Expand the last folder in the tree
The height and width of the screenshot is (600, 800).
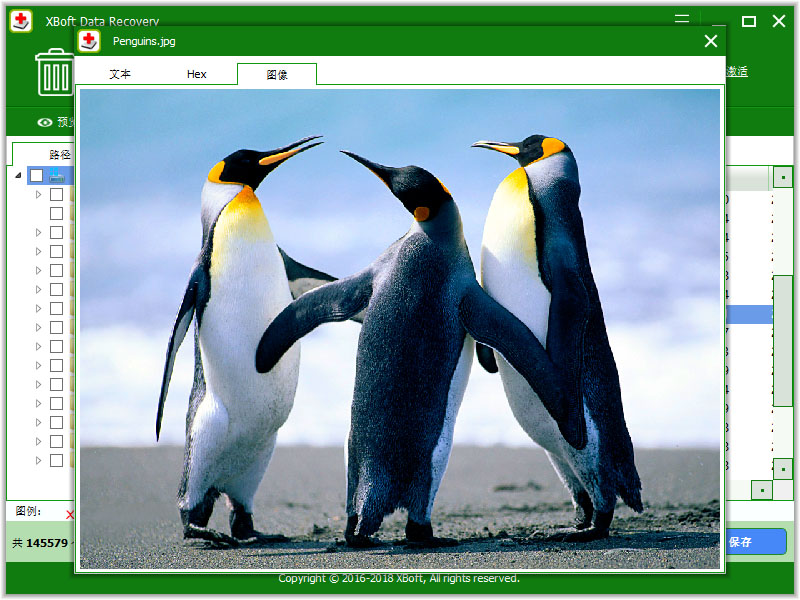38,460
